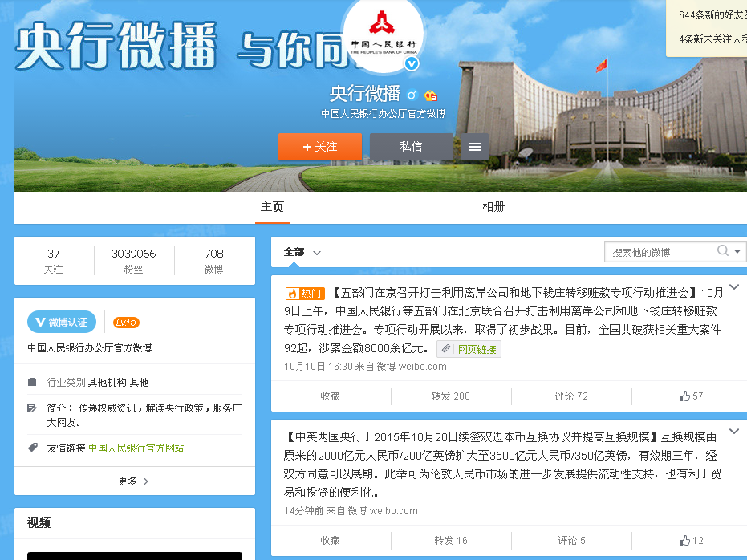Favorite the second post with 收藏
747x560 pixels.
click(330, 541)
